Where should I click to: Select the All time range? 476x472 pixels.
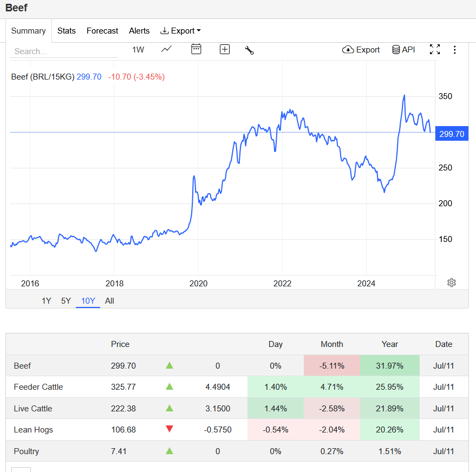[x=109, y=301]
